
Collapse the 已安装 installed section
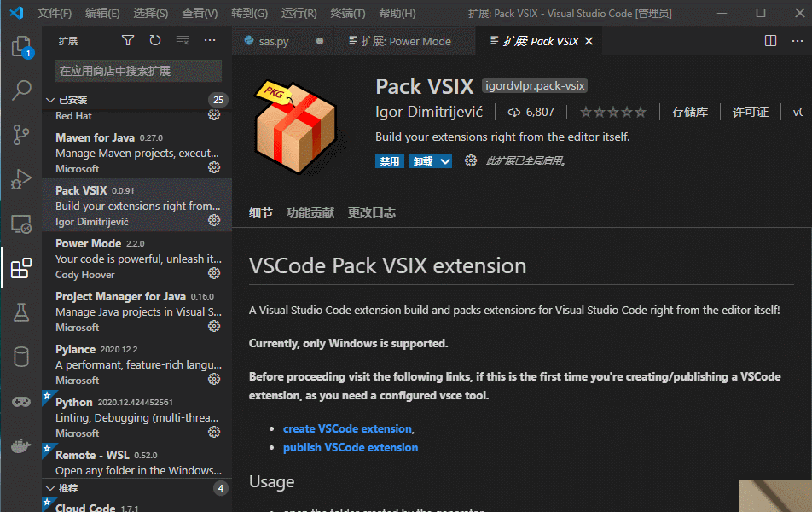[x=50, y=100]
